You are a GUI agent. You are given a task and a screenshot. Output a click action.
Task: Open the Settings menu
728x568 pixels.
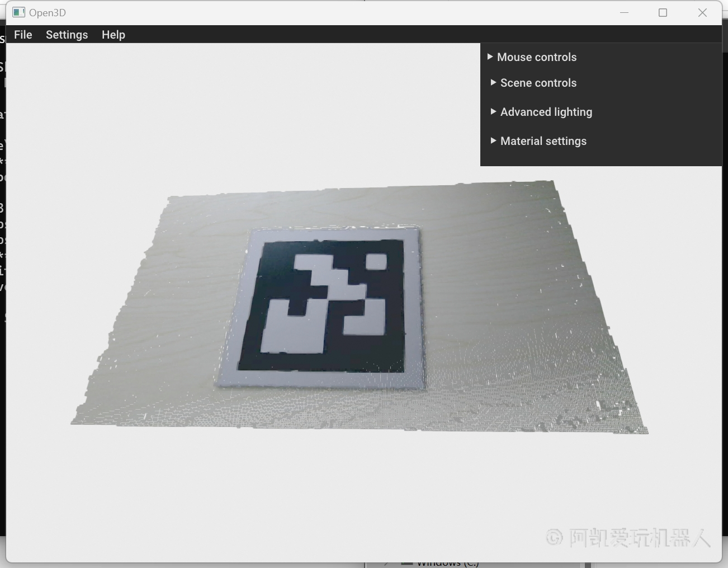(67, 35)
